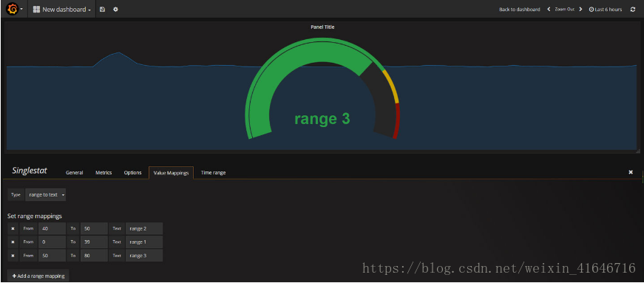
Task: Click the green 'range 3' gauge value
Action: tap(322, 119)
